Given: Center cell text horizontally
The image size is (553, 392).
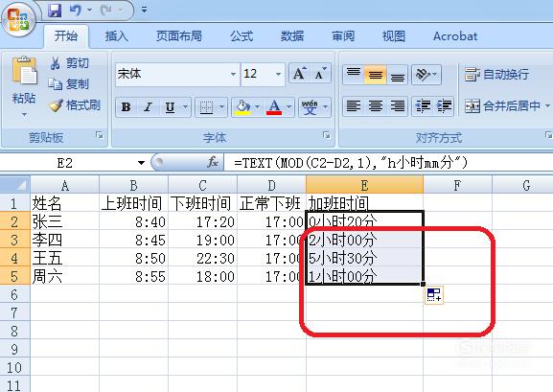Looking at the screenshot, I should pyautogui.click(x=376, y=105).
